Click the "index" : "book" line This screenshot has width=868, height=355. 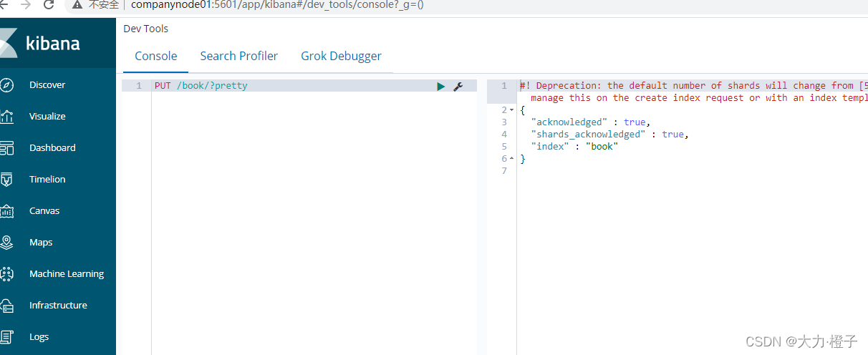(x=574, y=147)
